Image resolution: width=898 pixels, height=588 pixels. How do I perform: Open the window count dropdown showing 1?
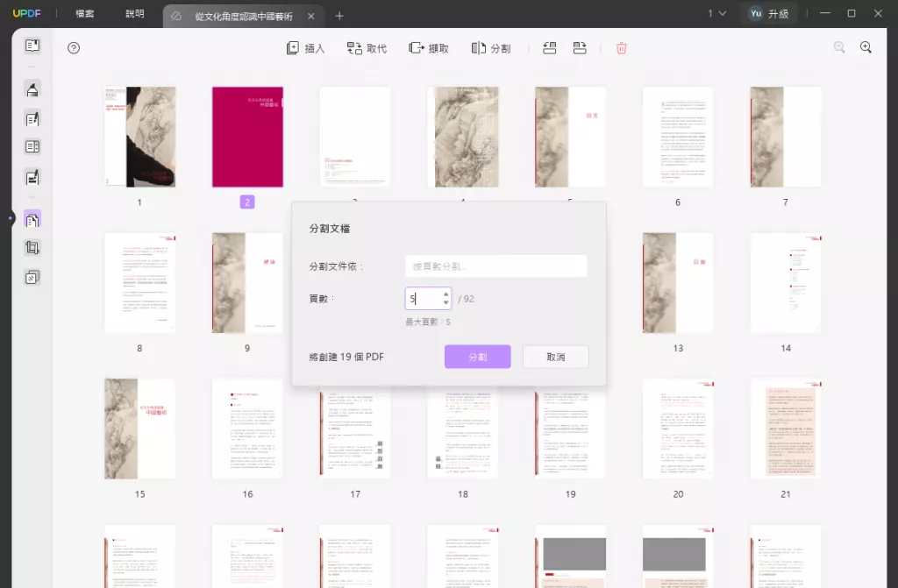716,13
